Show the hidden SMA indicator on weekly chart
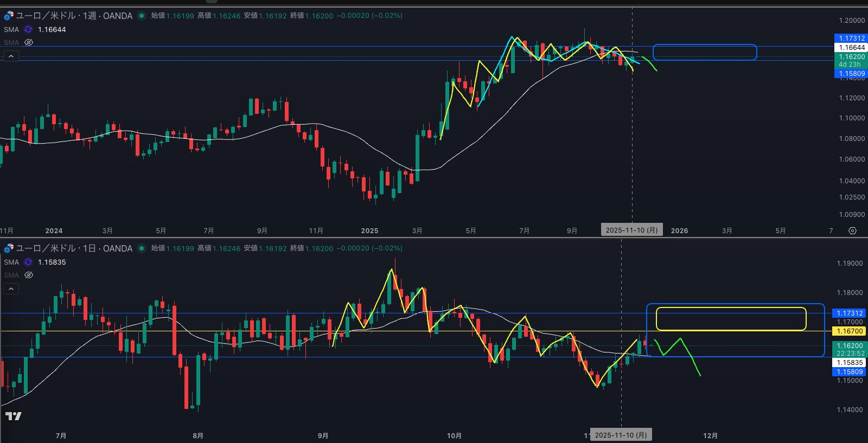Viewport: 868px width, 443px height. [x=29, y=42]
